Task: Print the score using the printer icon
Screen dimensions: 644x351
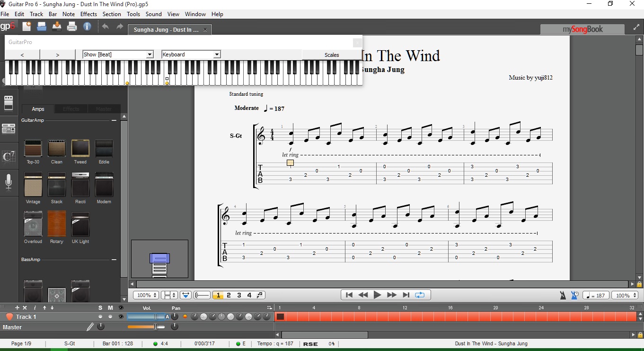Action: (x=72, y=27)
